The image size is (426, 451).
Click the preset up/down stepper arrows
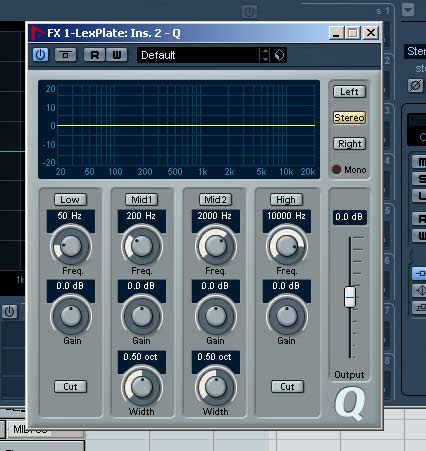(265, 55)
